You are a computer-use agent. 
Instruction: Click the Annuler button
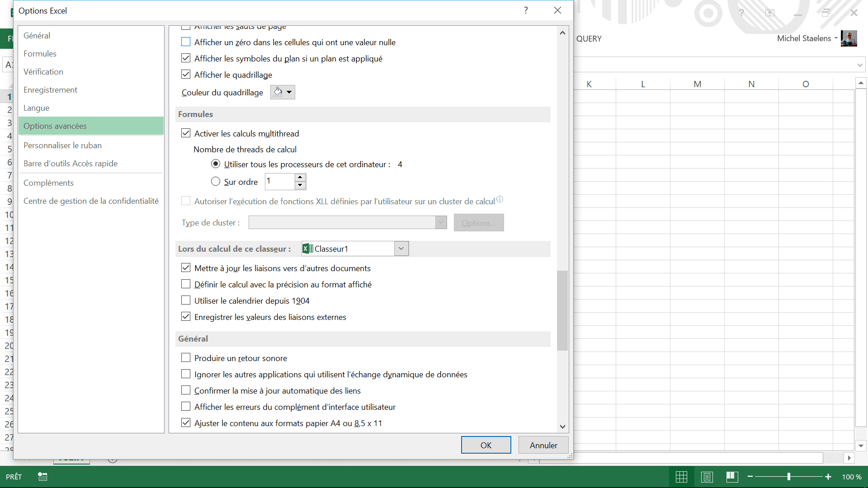point(543,445)
